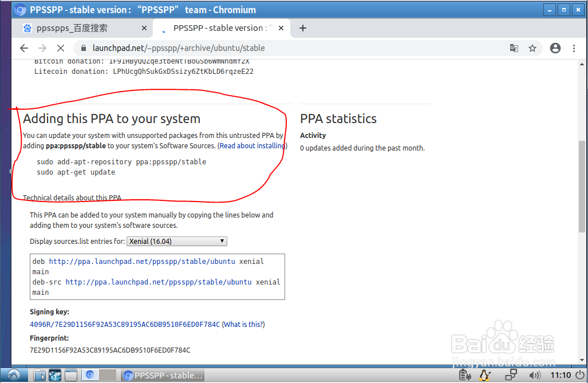Image resolution: width=588 pixels, height=383 pixels.
Task: Click the scrollbar up arrow
Action: pyautogui.click(x=582, y=64)
